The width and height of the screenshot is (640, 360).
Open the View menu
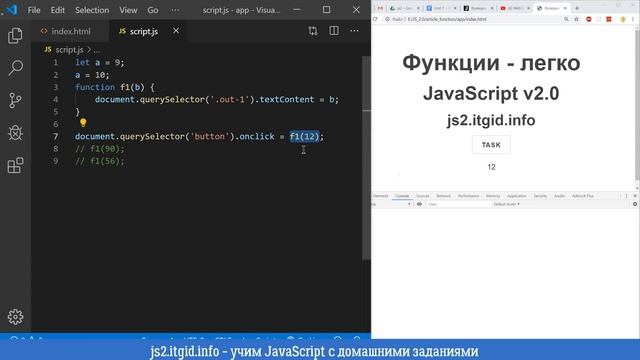pyautogui.click(x=128, y=10)
